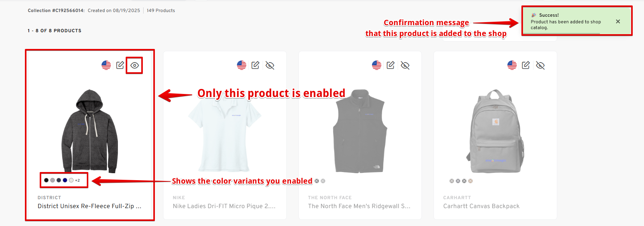The image size is (644, 226).
Task: Dismiss the Success notification
Action: pyautogui.click(x=618, y=22)
